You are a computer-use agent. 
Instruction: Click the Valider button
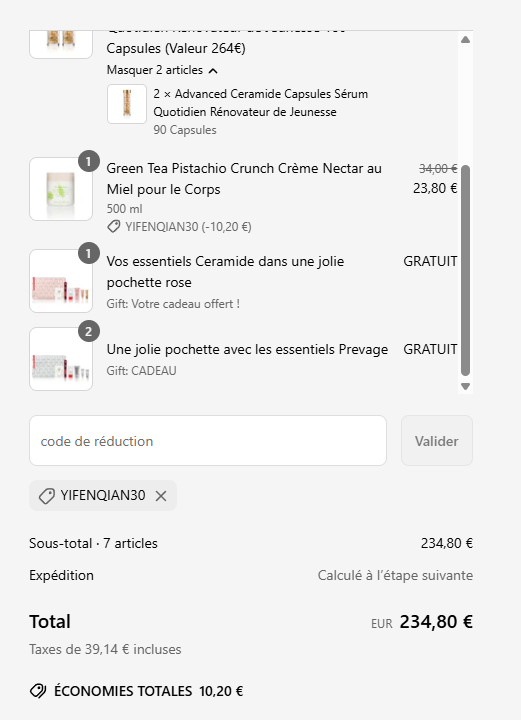pyautogui.click(x=437, y=441)
